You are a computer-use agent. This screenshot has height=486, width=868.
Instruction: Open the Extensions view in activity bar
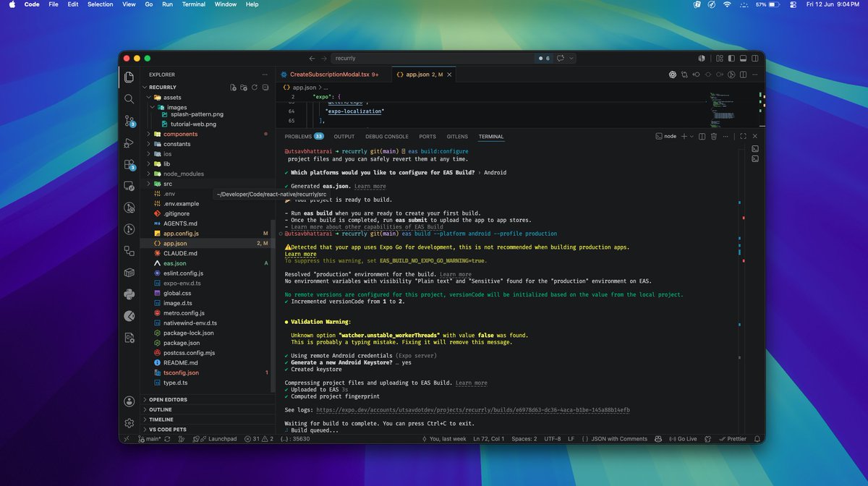[129, 164]
